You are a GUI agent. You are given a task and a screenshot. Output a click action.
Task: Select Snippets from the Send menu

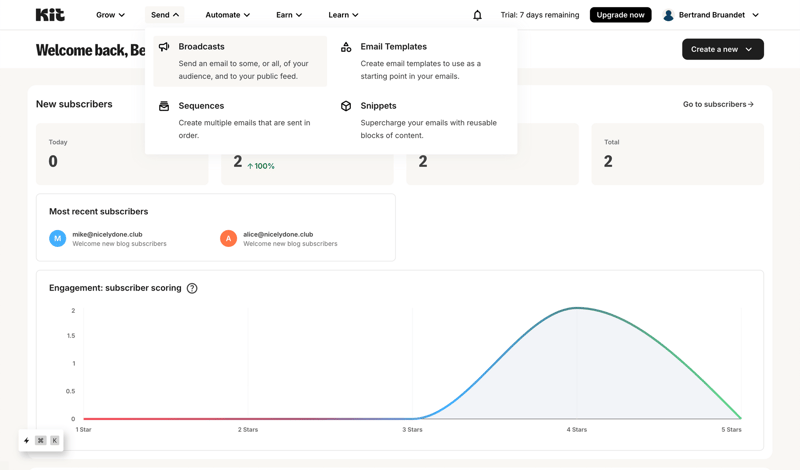tap(422, 120)
